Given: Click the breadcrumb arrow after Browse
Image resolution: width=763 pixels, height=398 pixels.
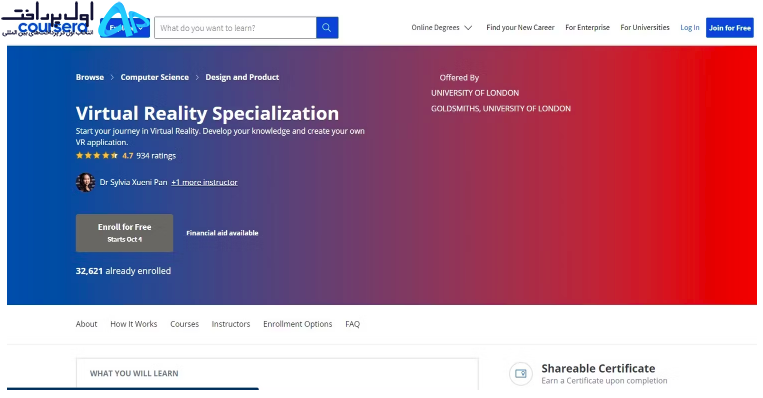Looking at the screenshot, I should click(112, 77).
